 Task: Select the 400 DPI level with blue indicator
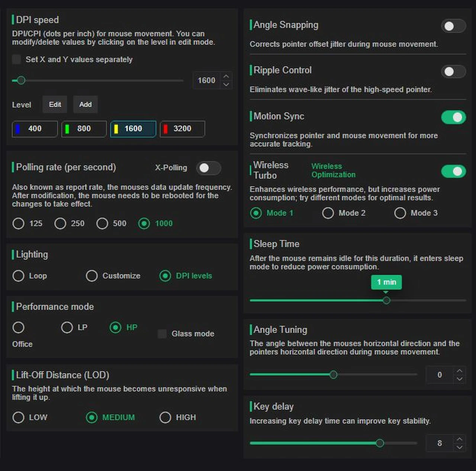click(35, 129)
